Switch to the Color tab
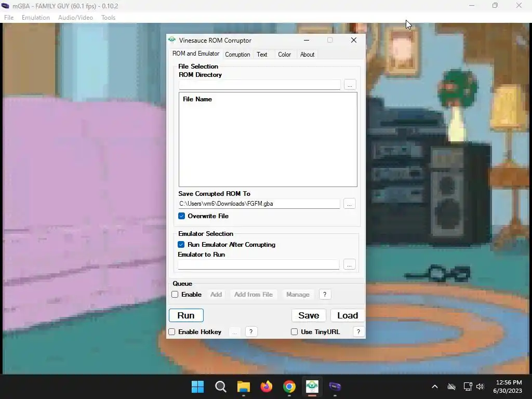The height and width of the screenshot is (399, 532). coord(284,54)
